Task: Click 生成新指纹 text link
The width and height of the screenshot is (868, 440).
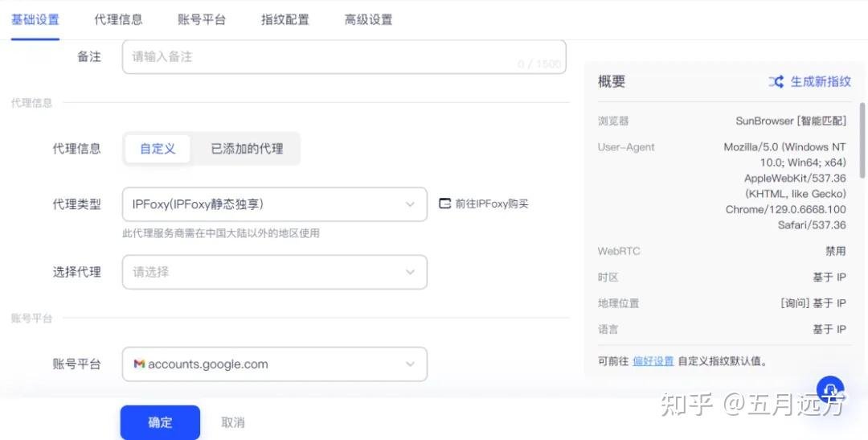Action: [x=821, y=82]
